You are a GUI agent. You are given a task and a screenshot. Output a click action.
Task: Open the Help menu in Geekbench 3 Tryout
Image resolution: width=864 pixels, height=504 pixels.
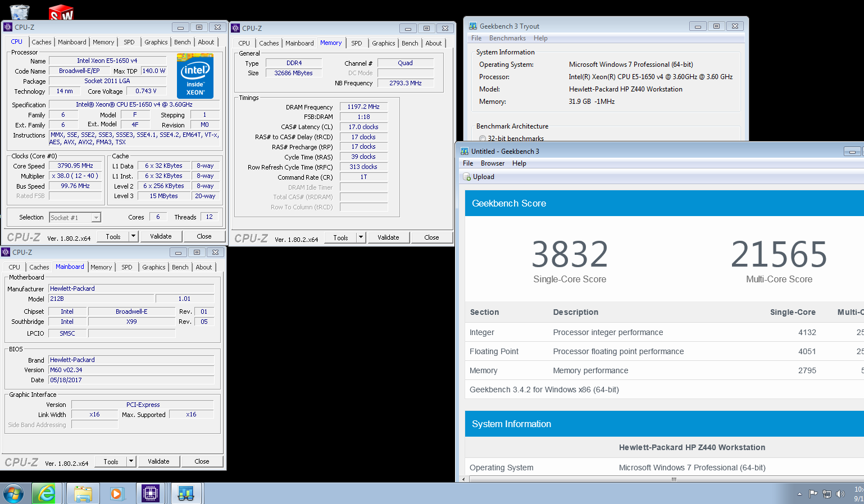pos(540,38)
